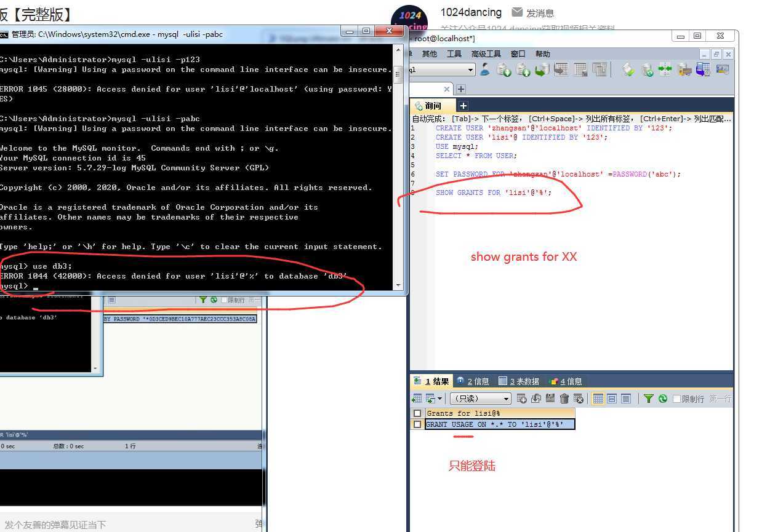The width and height of the screenshot is (762, 532).
Task: Click the SQL line 'SHOW GRANTS FOR 'lisi'@'%';'
Action: tap(493, 193)
